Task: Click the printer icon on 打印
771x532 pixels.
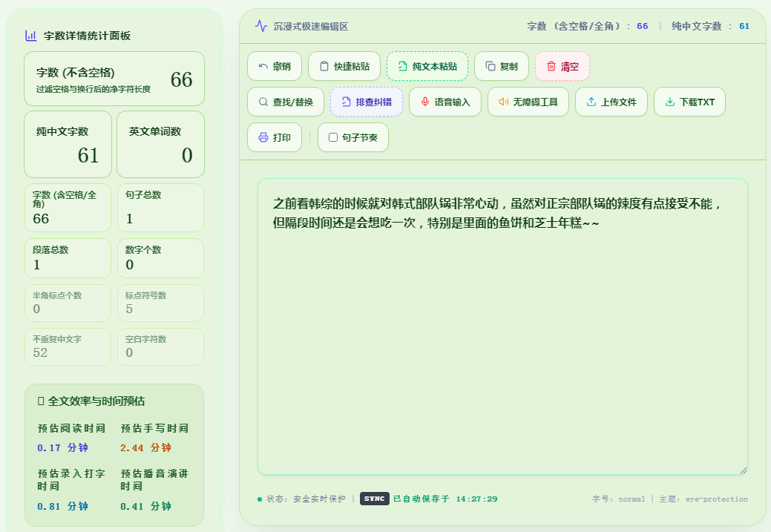Action: (263, 137)
